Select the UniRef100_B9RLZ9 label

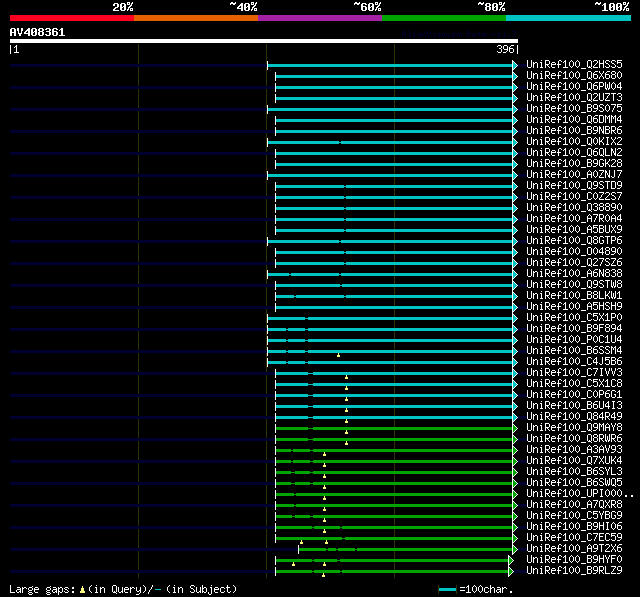[x=574, y=571]
